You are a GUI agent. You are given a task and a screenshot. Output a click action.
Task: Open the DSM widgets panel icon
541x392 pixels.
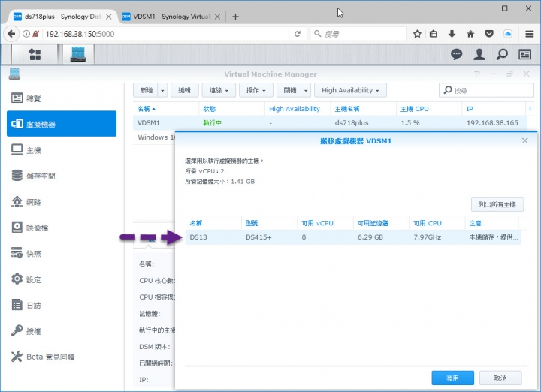[524, 54]
